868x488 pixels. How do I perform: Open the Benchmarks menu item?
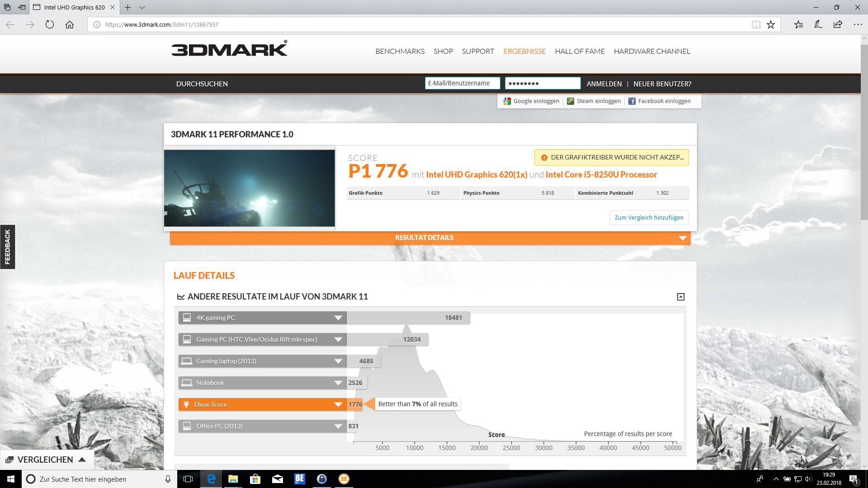[400, 52]
